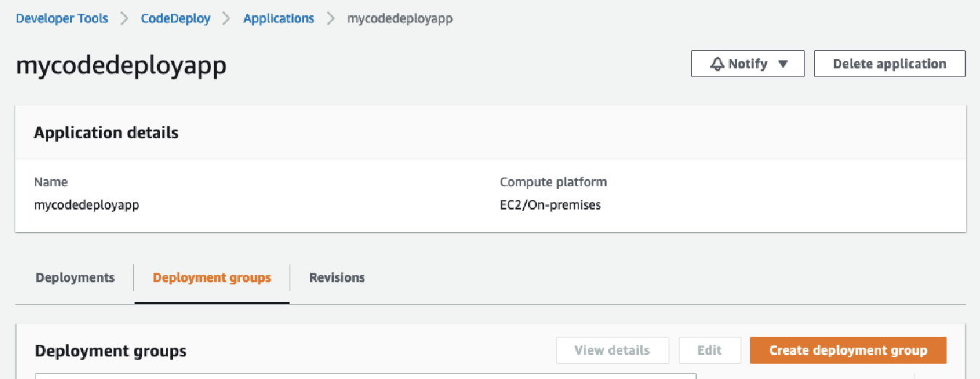
Task: Switch to the Revisions tab
Action: tap(337, 278)
